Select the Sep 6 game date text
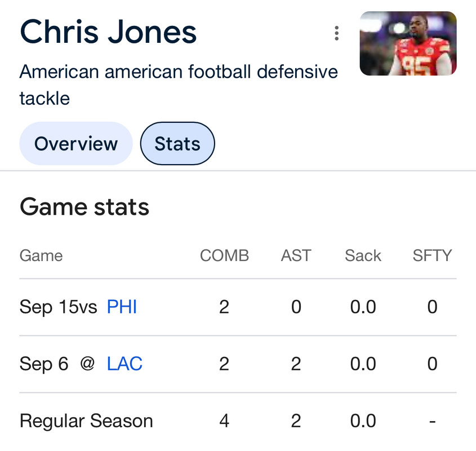476x451 pixels. coord(44,364)
